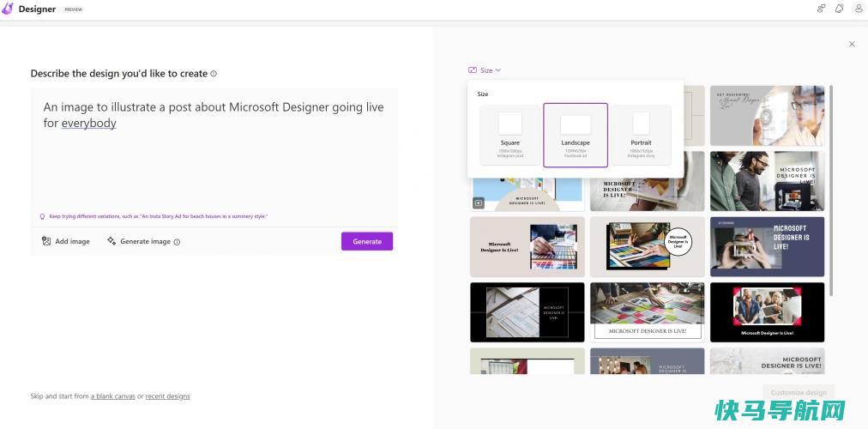
Task: Select the sticky notes design with boxed caption
Action: (x=647, y=312)
